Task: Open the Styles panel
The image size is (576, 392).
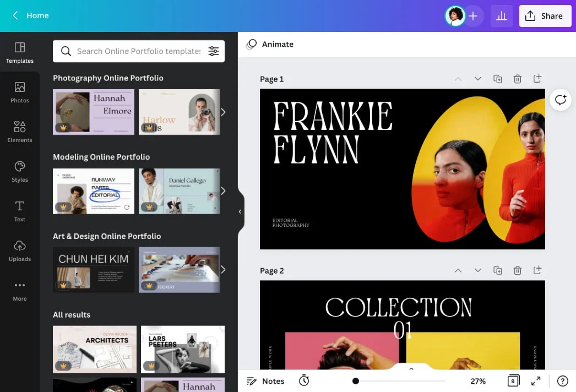Action: point(20,171)
